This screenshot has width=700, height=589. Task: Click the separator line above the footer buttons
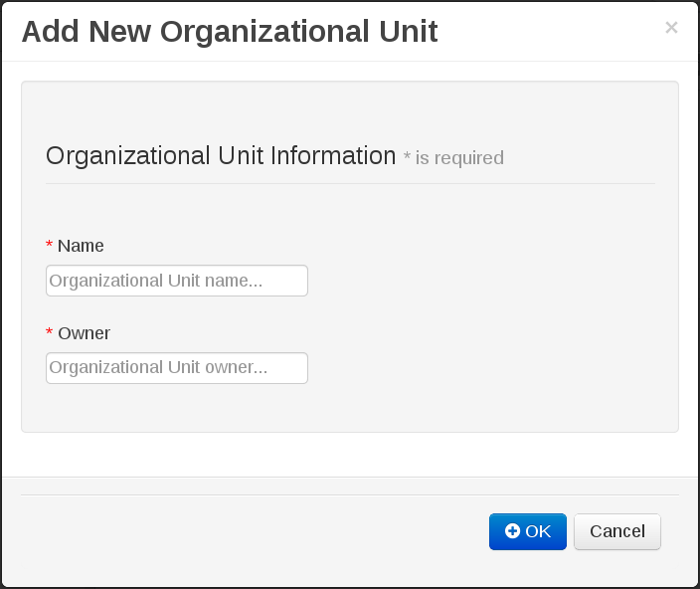click(350, 494)
